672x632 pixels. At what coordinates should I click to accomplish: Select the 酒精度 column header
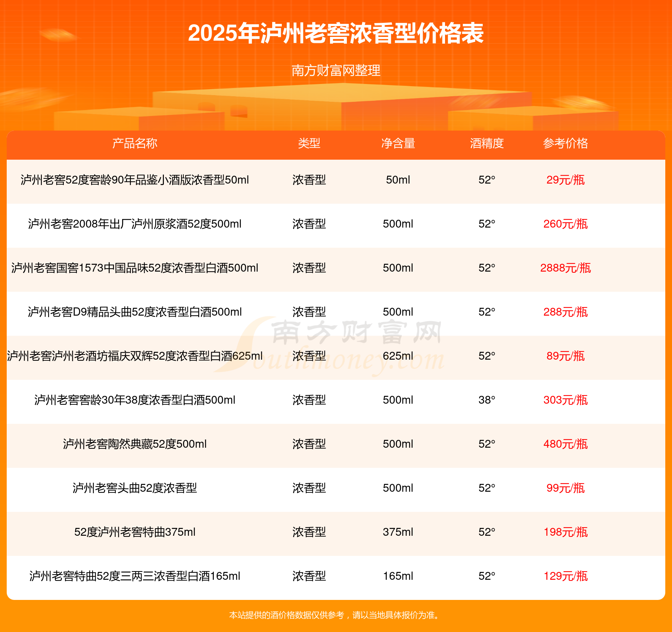pyautogui.click(x=487, y=143)
